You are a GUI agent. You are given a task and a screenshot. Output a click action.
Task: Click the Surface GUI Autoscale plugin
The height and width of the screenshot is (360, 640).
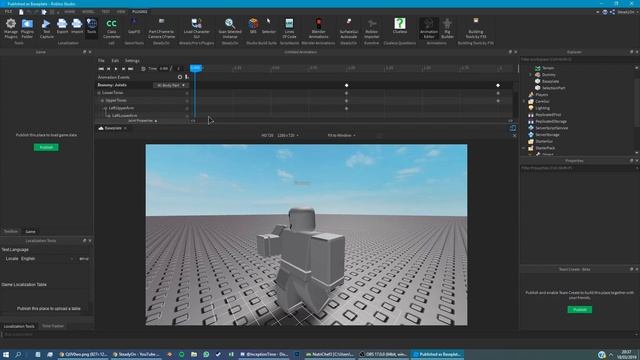pyautogui.click(x=349, y=28)
